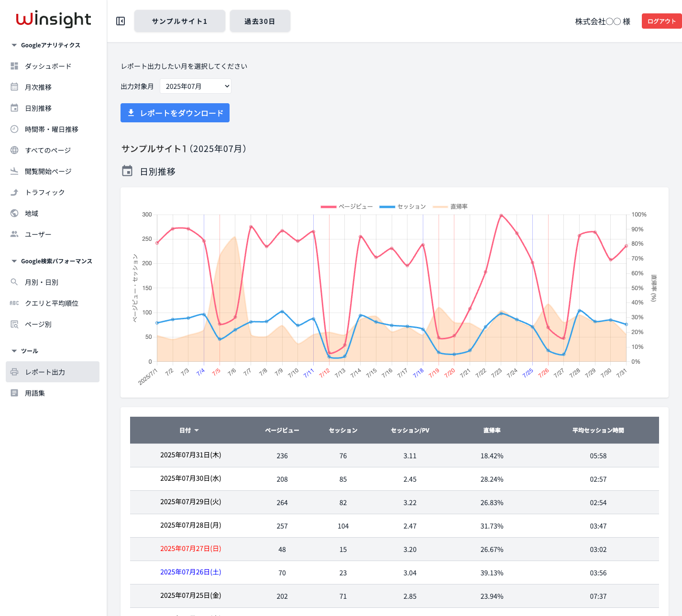Click the 2025年07月26日(土) date cell
682x616 pixels.
tap(191, 572)
